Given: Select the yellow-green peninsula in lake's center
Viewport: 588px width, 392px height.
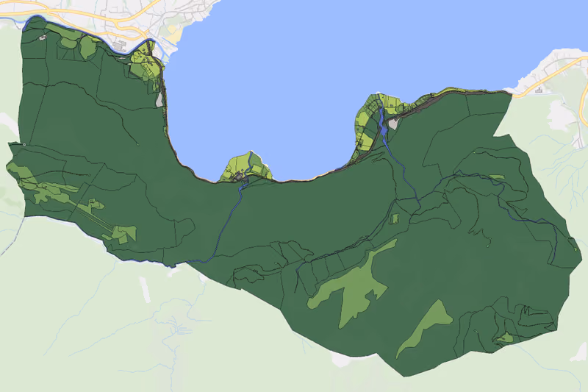Looking at the screenshot, I should (247, 168).
